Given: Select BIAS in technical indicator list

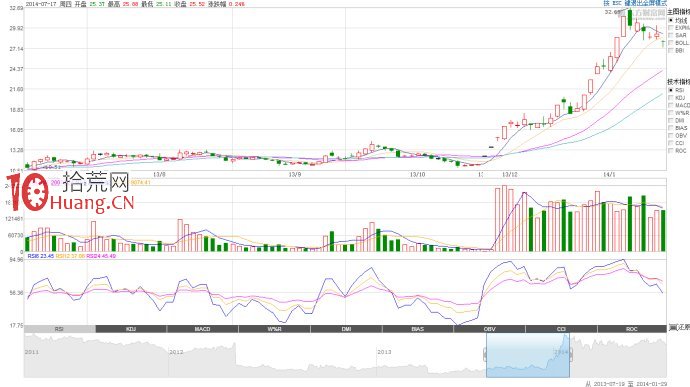Looking at the screenshot, I should pos(671,128).
